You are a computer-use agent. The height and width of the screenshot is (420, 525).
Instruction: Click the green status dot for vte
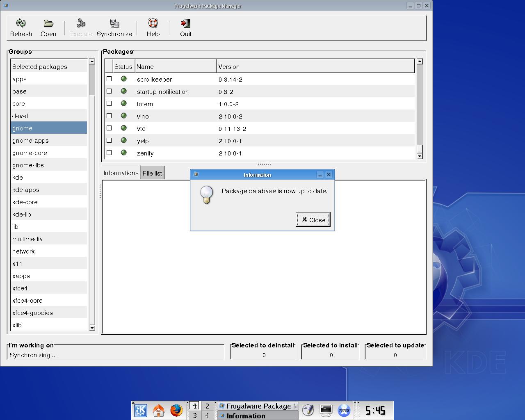click(x=123, y=128)
